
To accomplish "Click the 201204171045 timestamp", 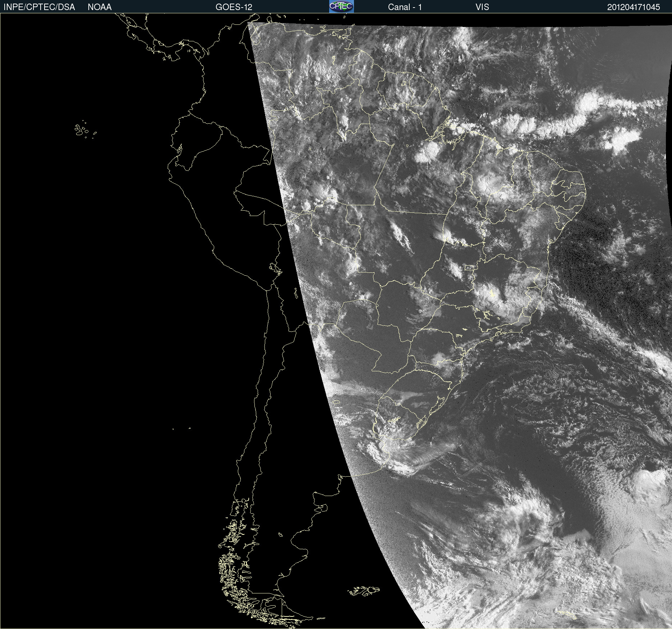I will coord(634,7).
